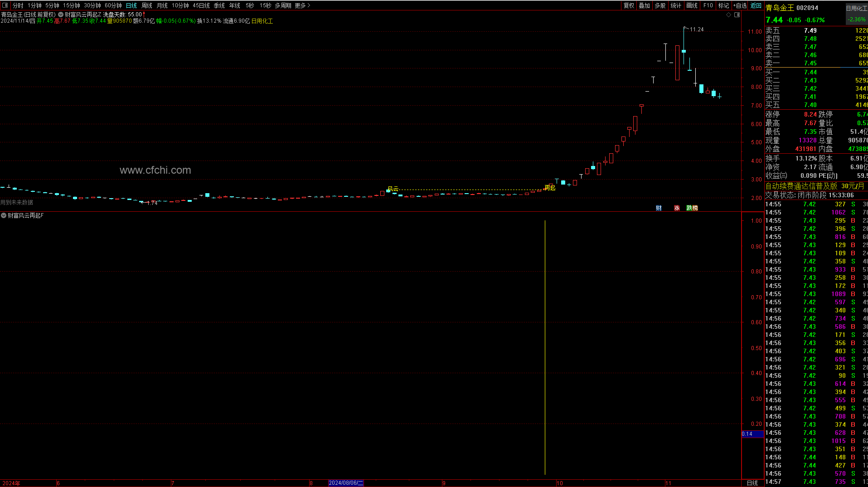Click the 换手 value 13.12%
Image resolution: width=868 pixels, height=487 pixels.
pyautogui.click(x=806, y=158)
